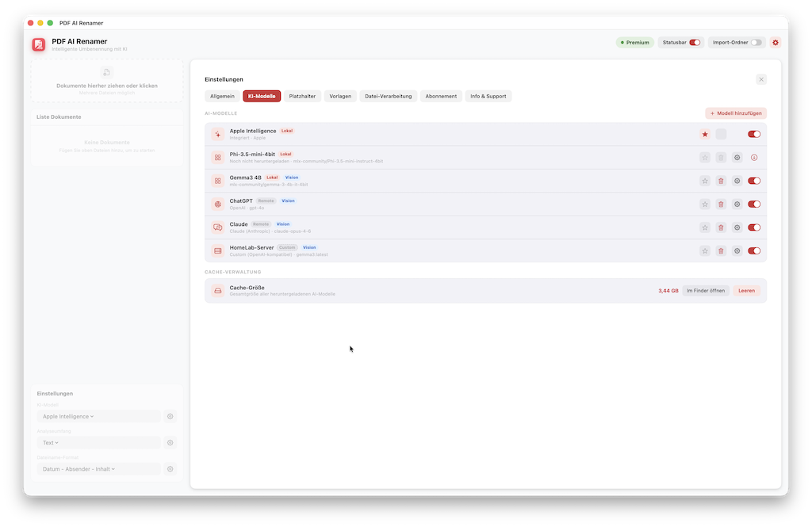
Task: Click the 3,44 GB cache size value
Action: coord(668,291)
